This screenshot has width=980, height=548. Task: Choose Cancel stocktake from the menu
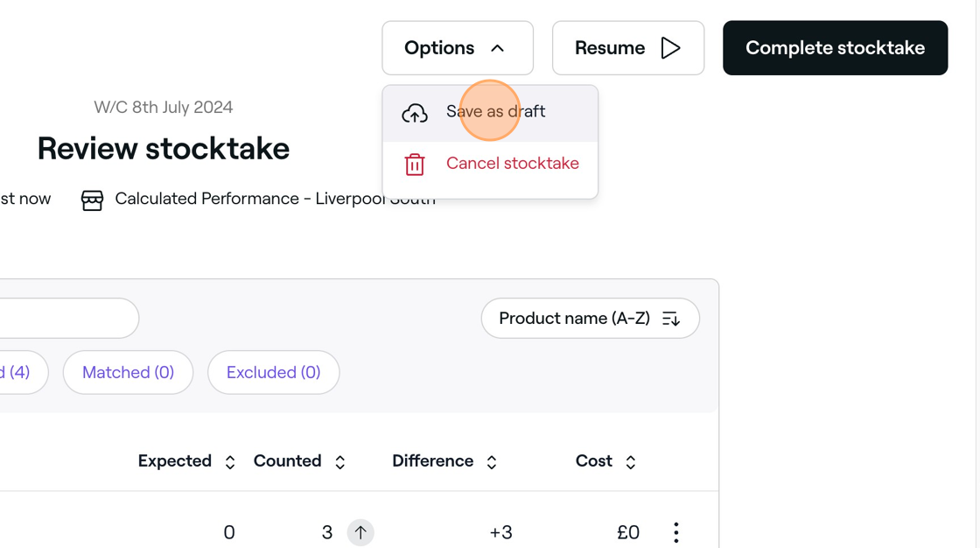[512, 164]
